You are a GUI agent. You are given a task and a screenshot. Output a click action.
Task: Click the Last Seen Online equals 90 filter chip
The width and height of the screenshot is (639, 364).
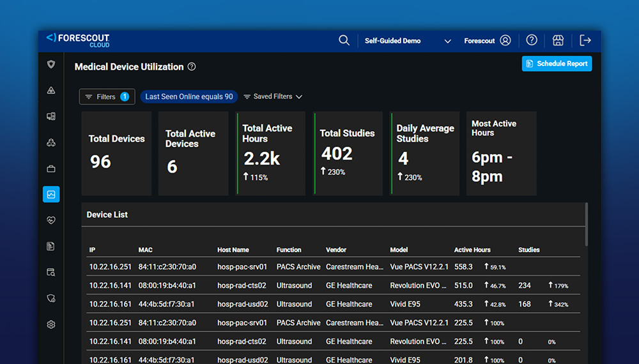coord(189,96)
